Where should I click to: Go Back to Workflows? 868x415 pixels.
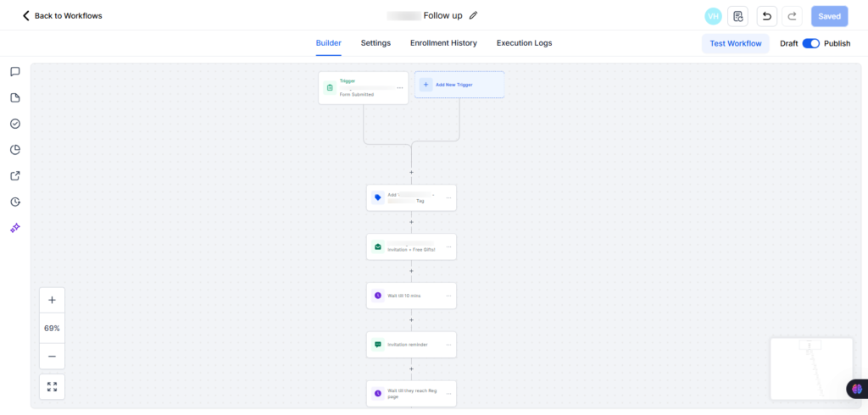[x=62, y=15]
